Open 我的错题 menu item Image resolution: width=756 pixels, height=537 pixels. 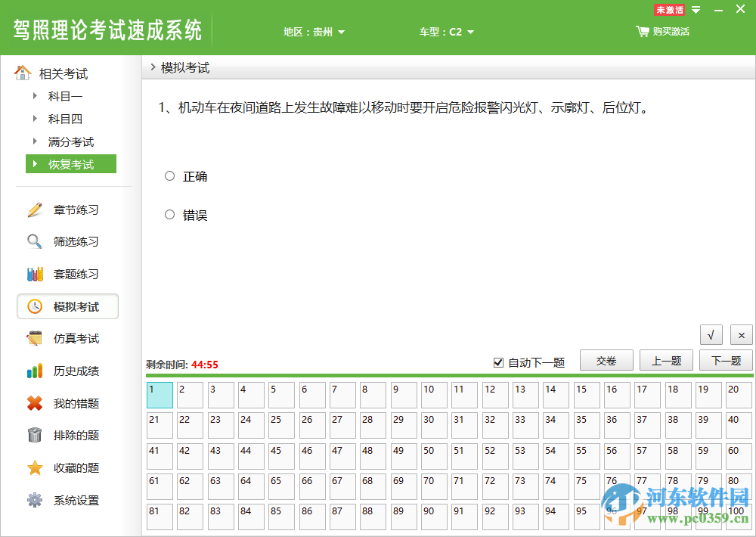[76, 403]
